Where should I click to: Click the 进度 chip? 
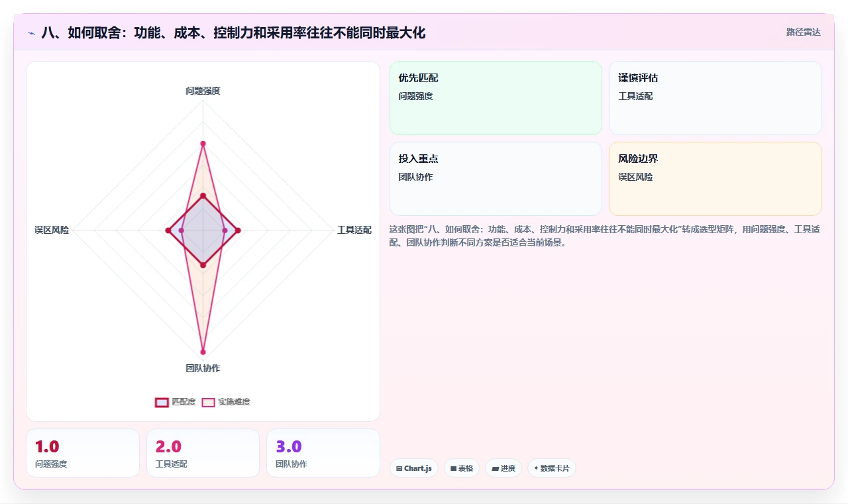point(503,468)
